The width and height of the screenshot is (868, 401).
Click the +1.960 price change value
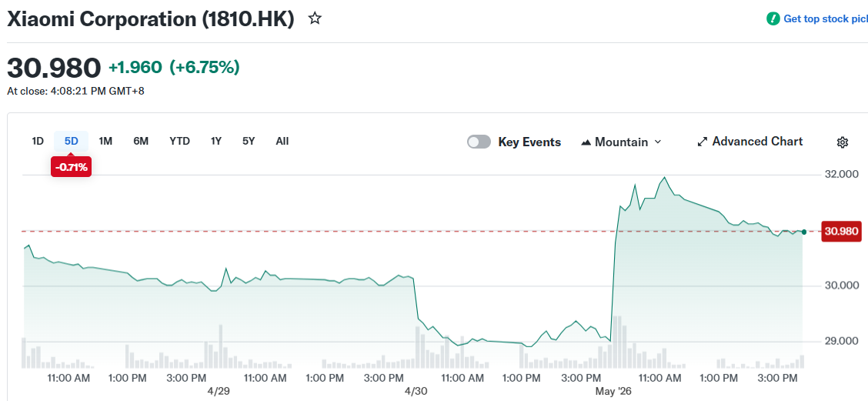135,68
